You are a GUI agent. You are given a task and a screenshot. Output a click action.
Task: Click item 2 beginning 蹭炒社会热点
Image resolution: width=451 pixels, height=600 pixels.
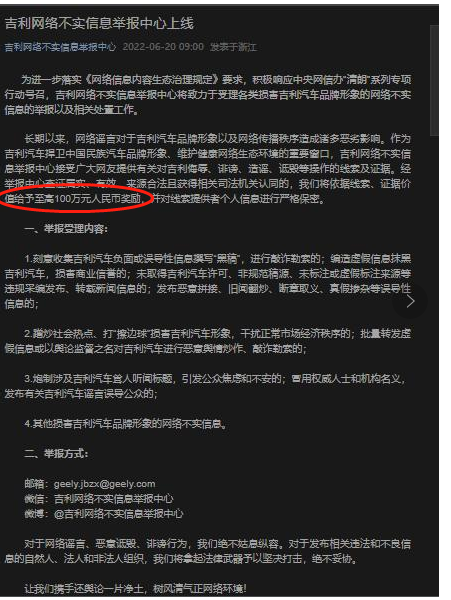pyautogui.click(x=208, y=341)
